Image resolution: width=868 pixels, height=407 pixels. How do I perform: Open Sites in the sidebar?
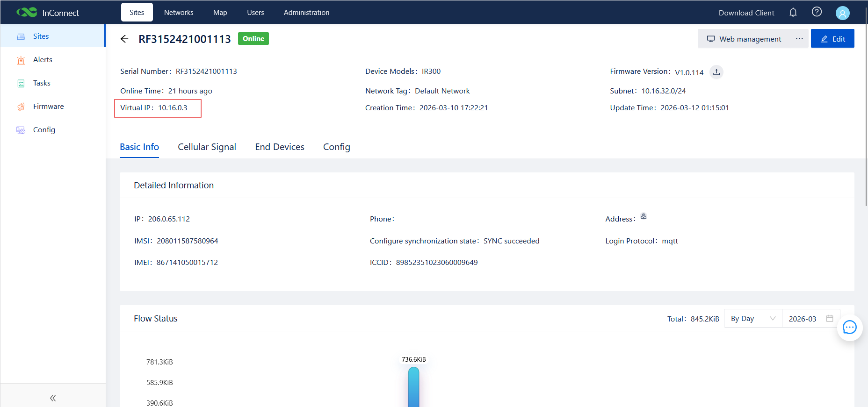tap(53, 36)
